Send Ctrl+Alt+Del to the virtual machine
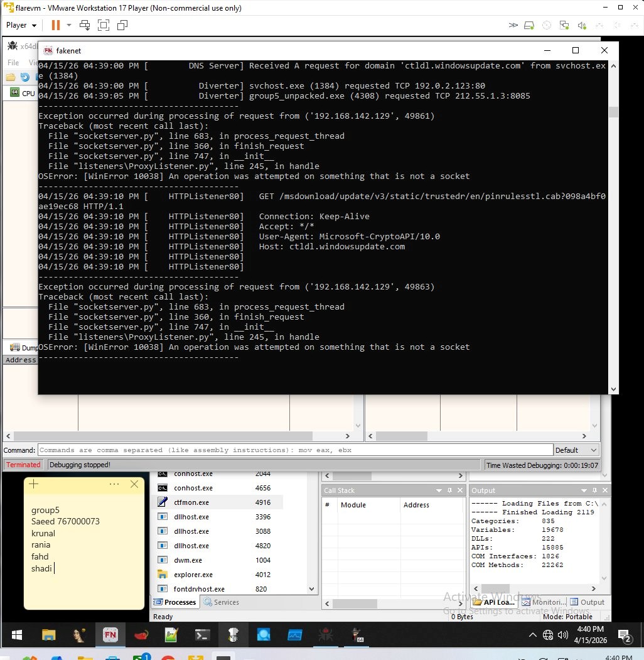 click(x=85, y=25)
